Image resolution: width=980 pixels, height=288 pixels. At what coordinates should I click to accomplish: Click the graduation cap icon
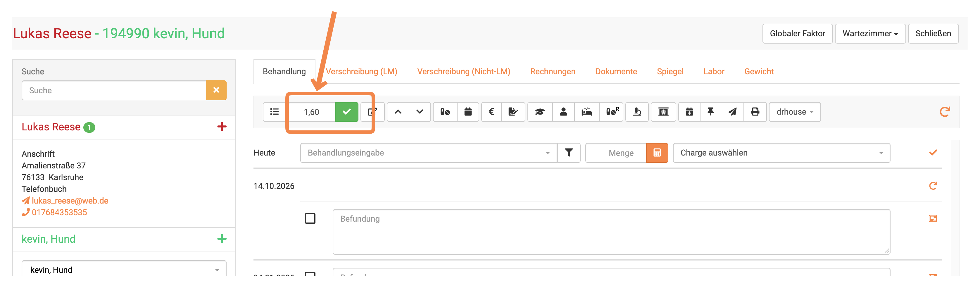click(x=540, y=112)
